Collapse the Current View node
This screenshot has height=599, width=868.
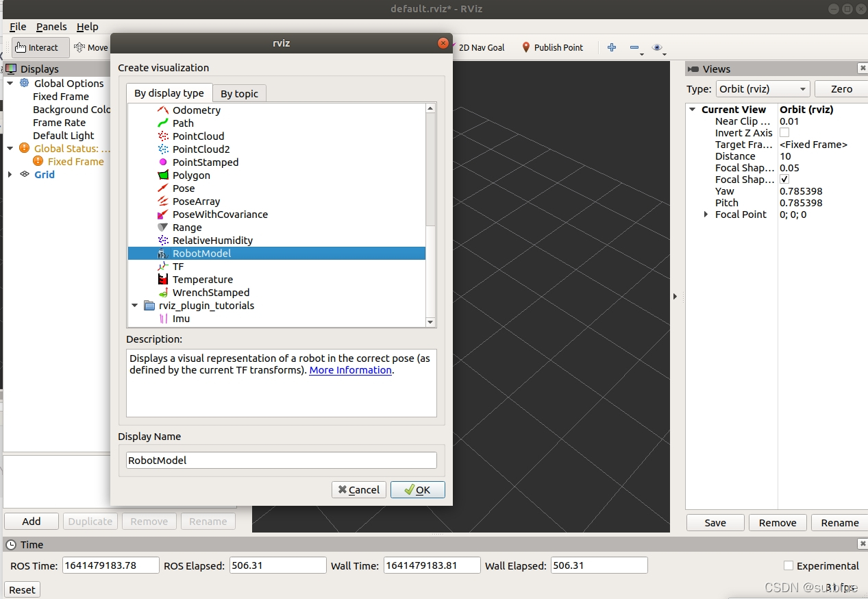pos(693,109)
